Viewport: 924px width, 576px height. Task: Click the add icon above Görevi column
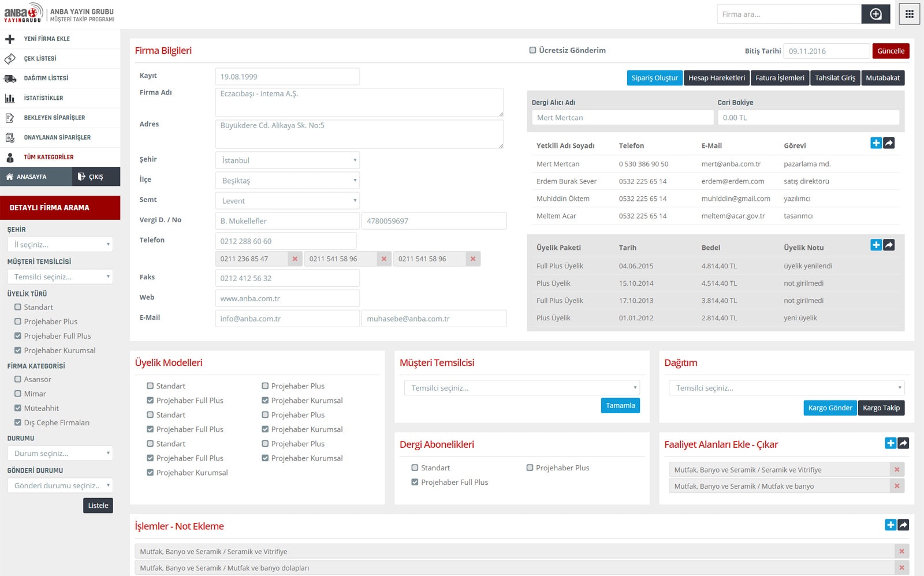(876, 143)
